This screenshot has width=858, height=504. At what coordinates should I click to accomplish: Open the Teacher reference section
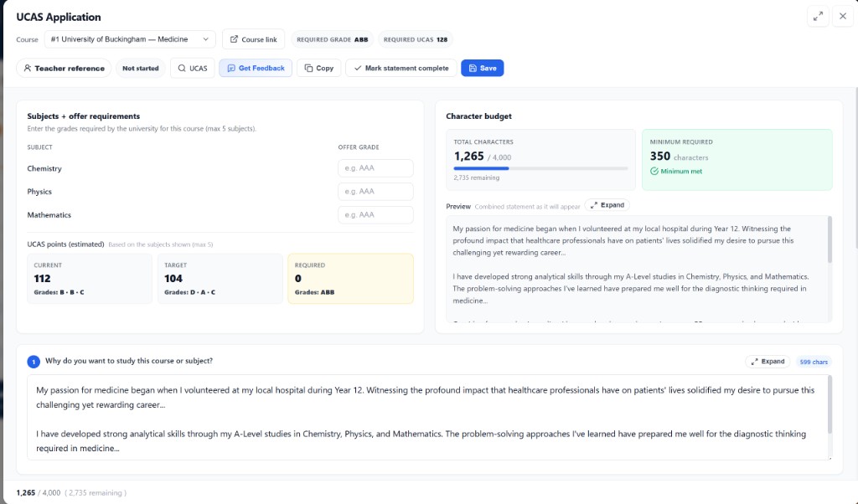(x=64, y=69)
